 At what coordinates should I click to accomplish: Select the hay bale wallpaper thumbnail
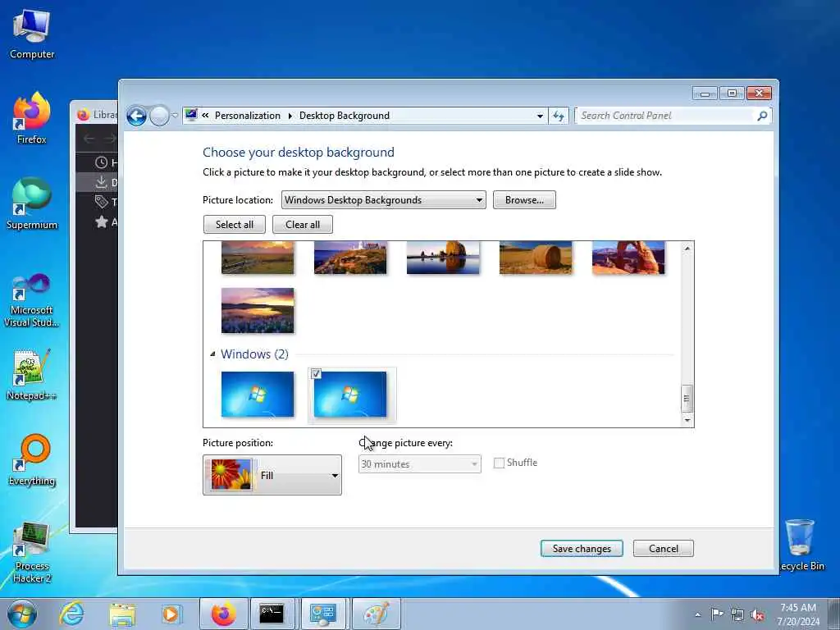tap(536, 258)
